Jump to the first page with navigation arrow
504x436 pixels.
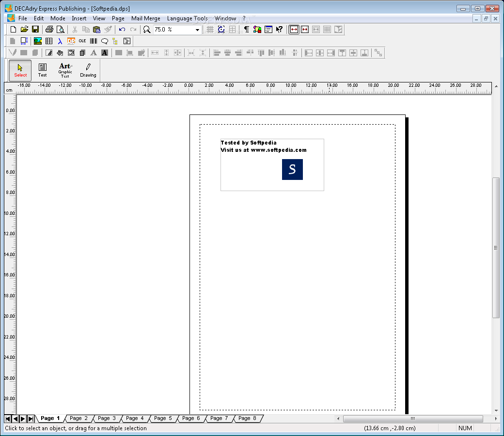[8, 419]
